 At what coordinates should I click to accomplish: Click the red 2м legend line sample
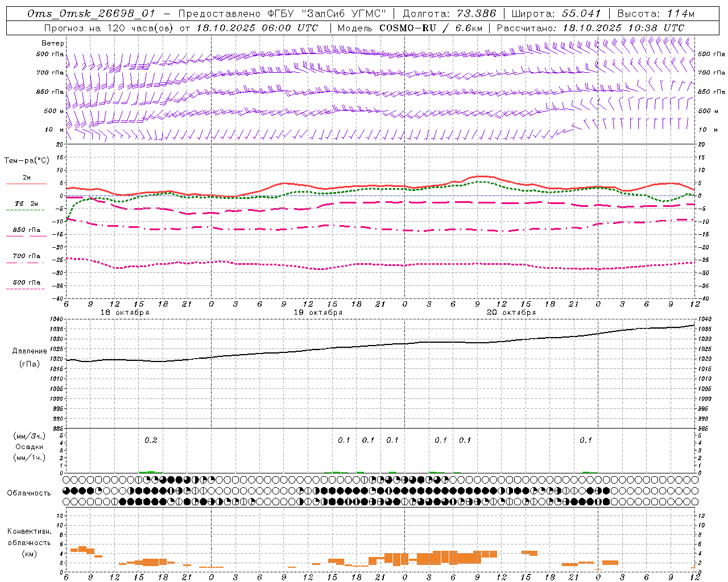[26, 184]
